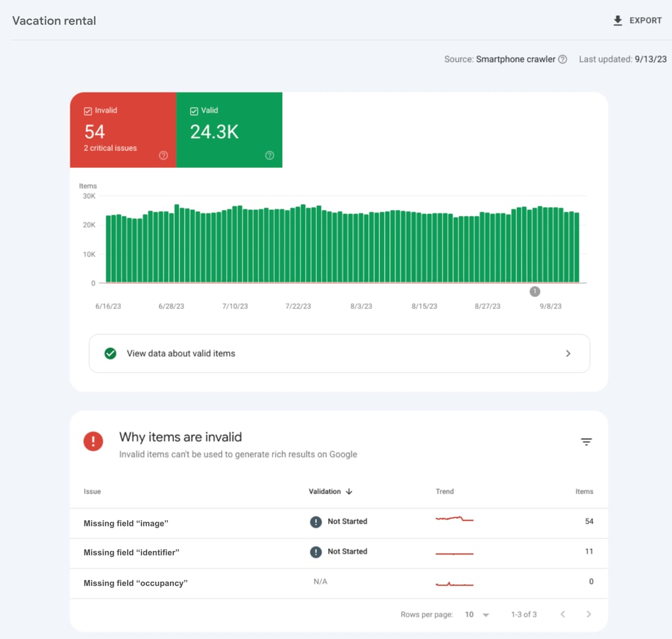This screenshot has width=672, height=639.
Task: Click the EXPORT button
Action: [x=637, y=20]
